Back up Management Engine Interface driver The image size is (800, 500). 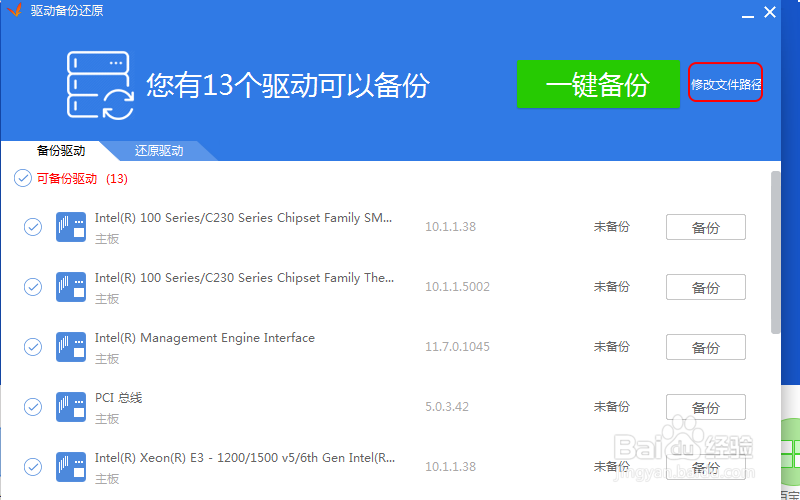pos(706,347)
